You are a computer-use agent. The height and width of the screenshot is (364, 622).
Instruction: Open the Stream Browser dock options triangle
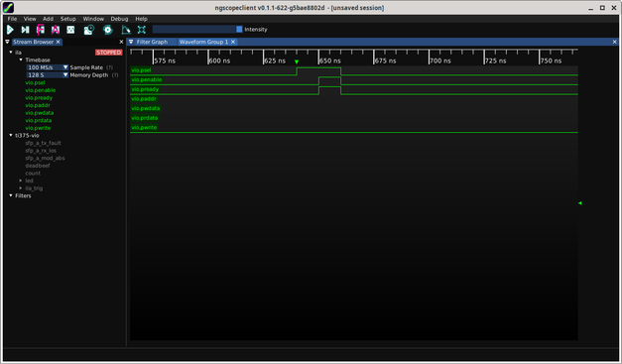7,42
